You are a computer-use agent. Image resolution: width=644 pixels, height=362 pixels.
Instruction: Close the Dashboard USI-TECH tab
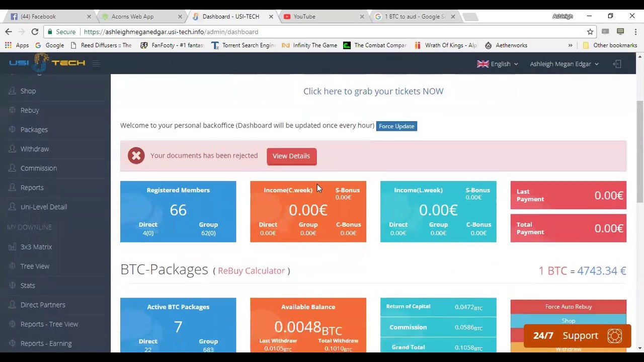(271, 17)
